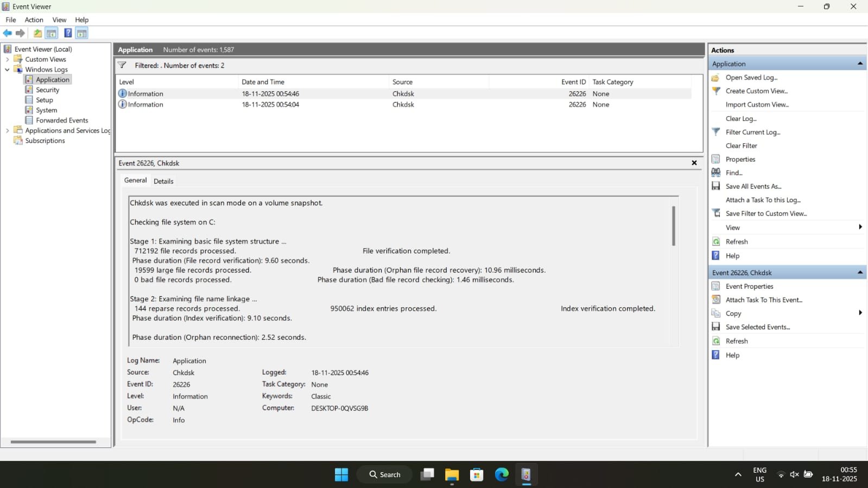The height and width of the screenshot is (488, 868).
Task: Click Refresh in Event 26226 section
Action: tap(737, 341)
